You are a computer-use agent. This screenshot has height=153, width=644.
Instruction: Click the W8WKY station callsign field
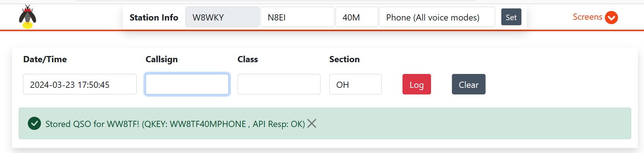point(222,17)
